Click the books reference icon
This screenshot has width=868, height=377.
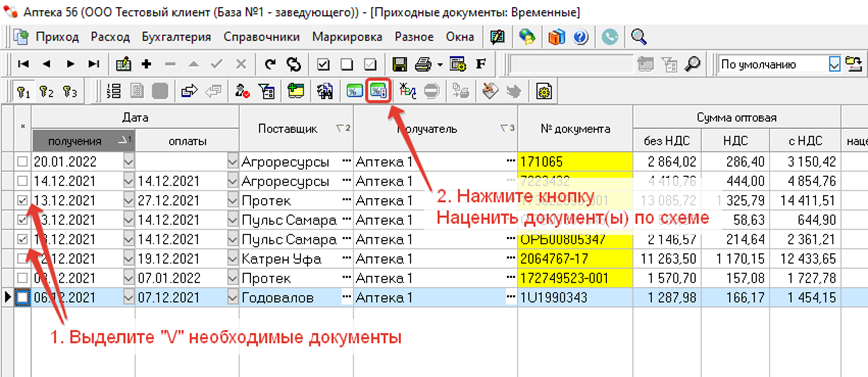click(557, 37)
